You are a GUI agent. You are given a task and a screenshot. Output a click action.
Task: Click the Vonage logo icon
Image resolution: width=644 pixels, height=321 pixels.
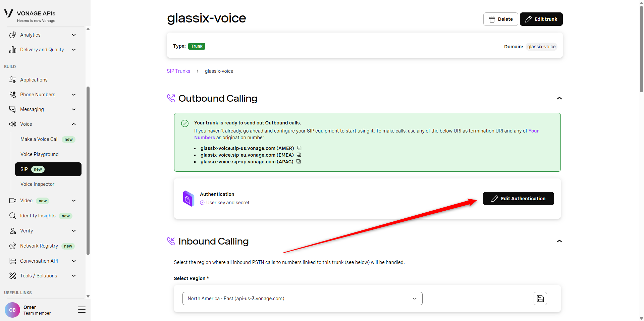(8, 13)
